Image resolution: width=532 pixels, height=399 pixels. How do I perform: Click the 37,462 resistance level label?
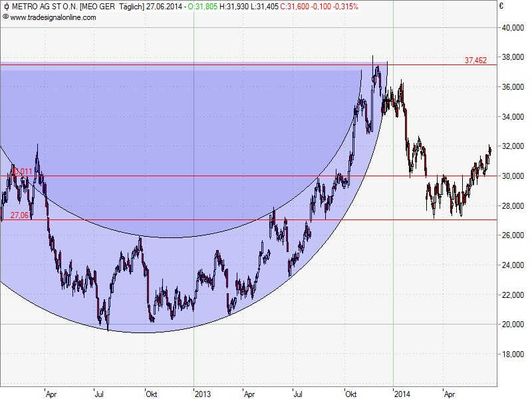pos(475,60)
